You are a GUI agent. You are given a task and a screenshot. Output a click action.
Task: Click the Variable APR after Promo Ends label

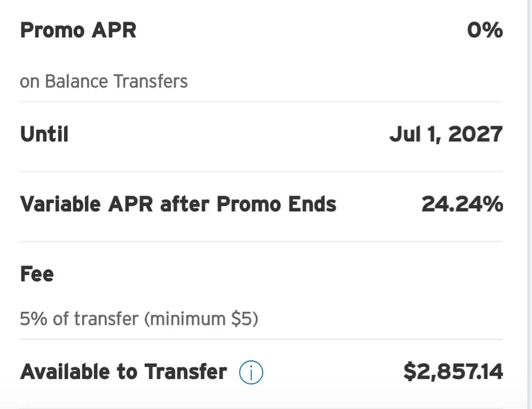pyautogui.click(x=178, y=204)
